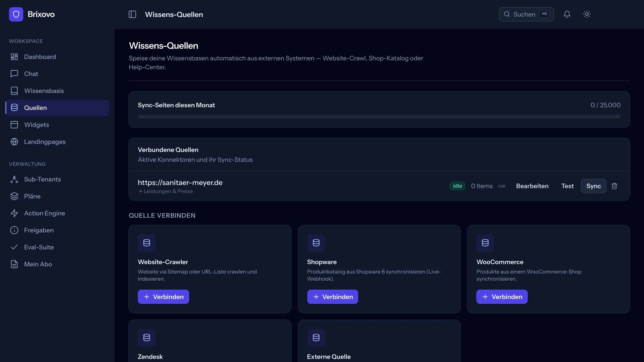Click the 0 / 25.000 usage value
644x362 pixels.
(x=605, y=105)
